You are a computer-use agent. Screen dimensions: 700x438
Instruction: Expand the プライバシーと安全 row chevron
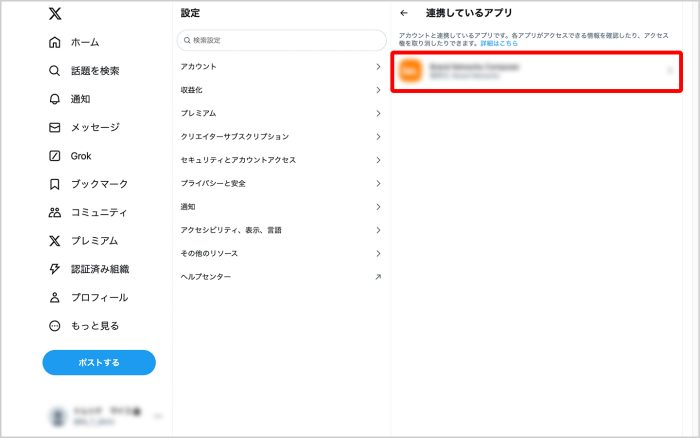378,183
